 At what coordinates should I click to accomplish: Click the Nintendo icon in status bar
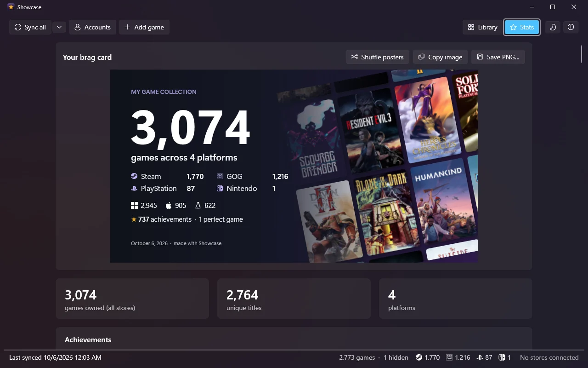[502, 357]
